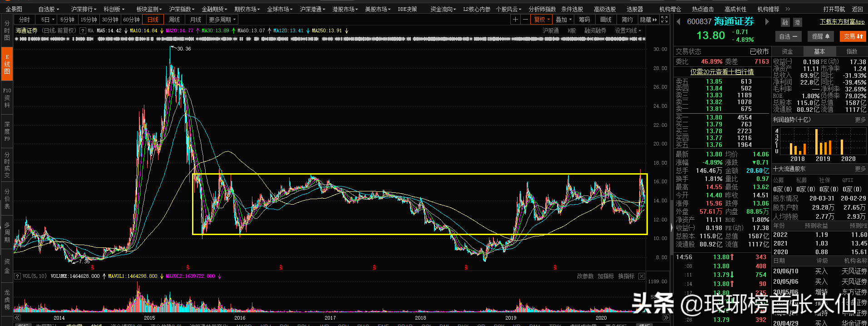868x326 pixels.
Task: Expand the 资金流向 top menu
Action: (443, 9)
